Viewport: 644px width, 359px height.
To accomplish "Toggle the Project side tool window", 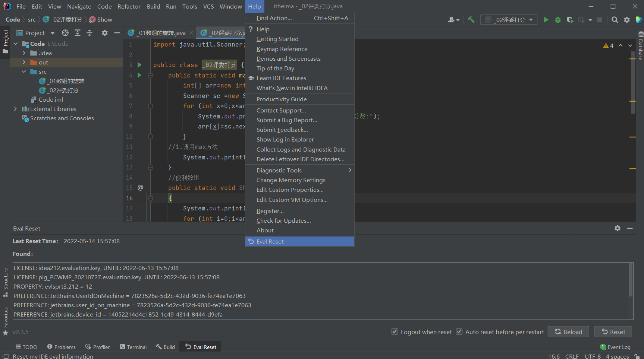I will 6,41.
